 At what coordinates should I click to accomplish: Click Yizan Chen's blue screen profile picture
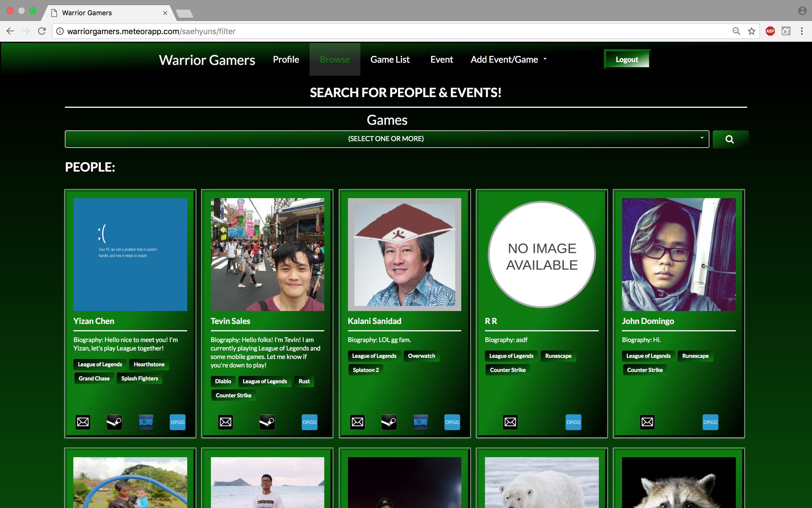[x=130, y=254]
